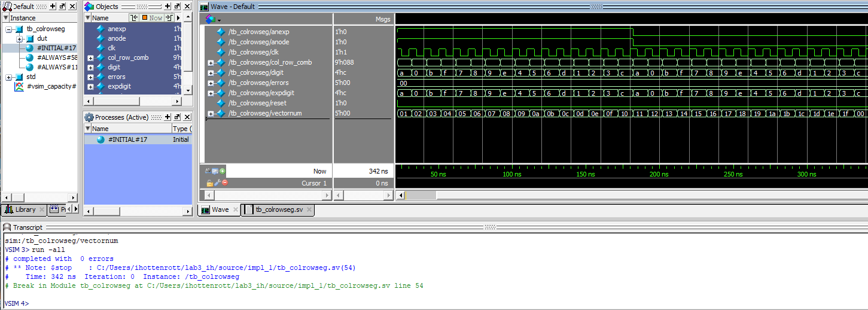
Task: Expand the std tree node
Action: click(x=8, y=77)
